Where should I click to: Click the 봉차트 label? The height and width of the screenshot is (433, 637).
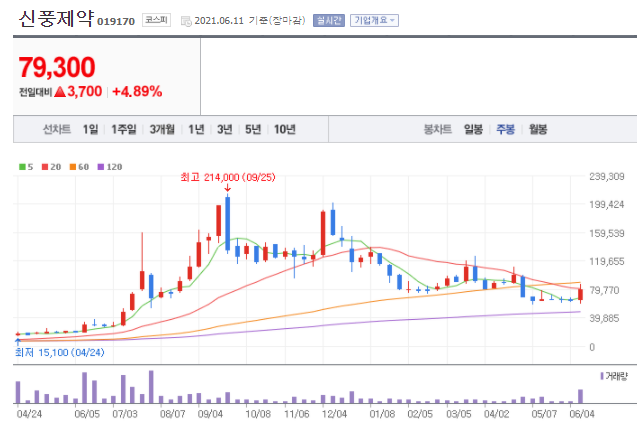[x=438, y=129]
